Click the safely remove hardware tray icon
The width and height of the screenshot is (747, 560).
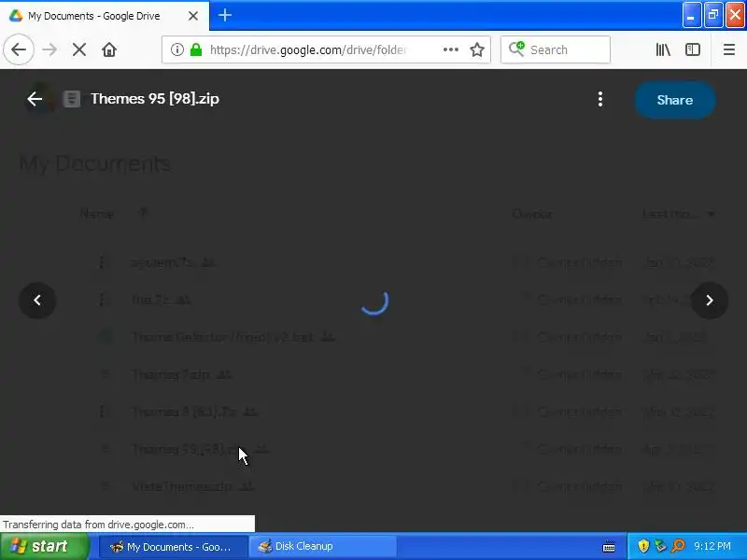click(660, 546)
